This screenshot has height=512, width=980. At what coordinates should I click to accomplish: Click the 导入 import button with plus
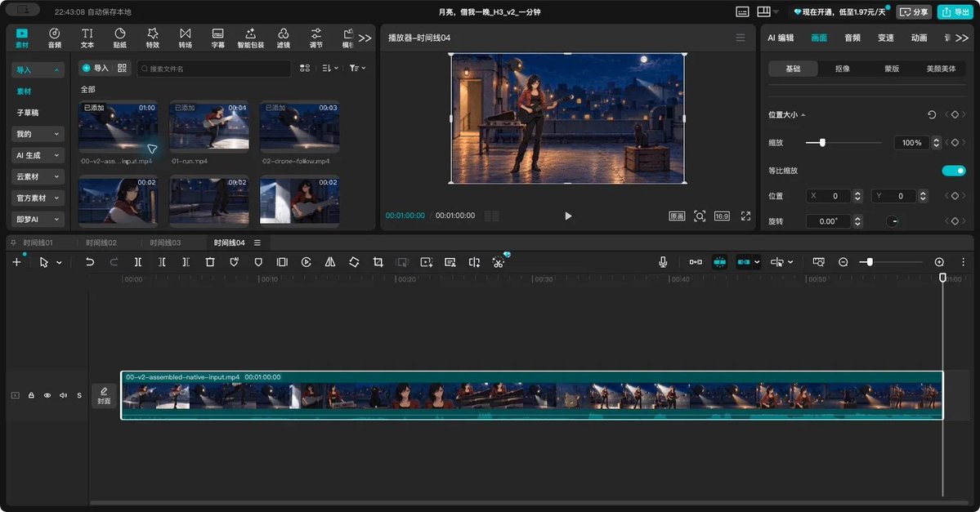96,68
